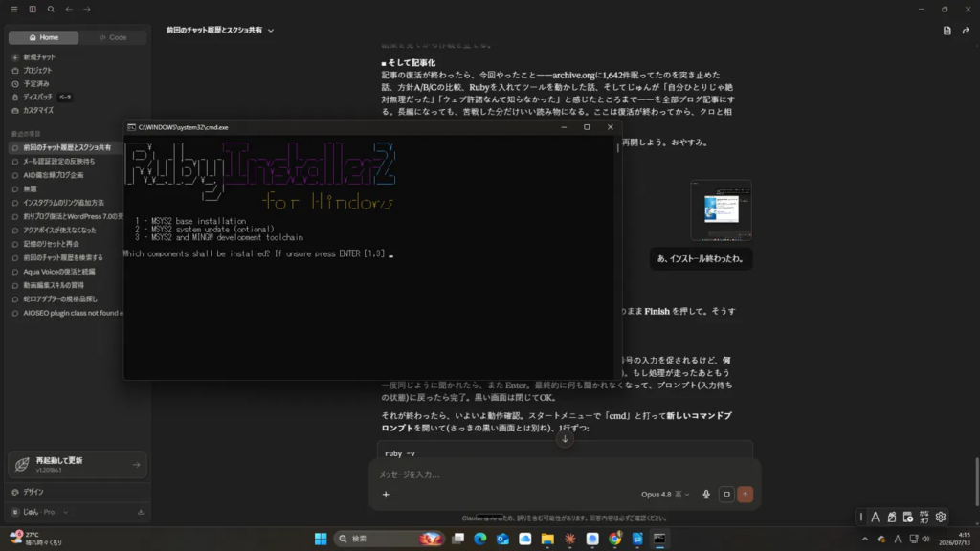Open chat インスタグラムのリンク追加方法
The image size is (980, 551).
pyautogui.click(x=64, y=203)
